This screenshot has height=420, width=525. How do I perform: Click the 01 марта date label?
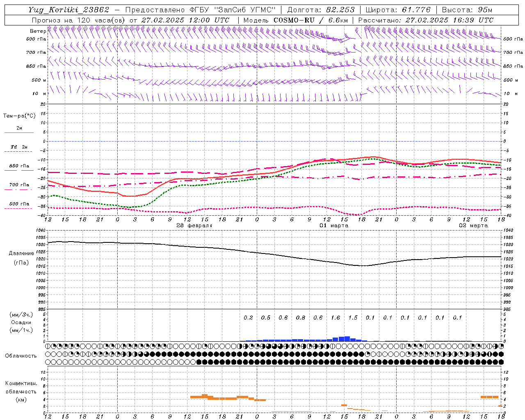[334, 226]
